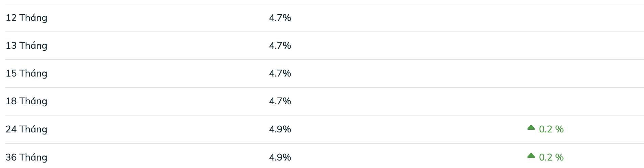Select the 24 Tháng term label
The height and width of the screenshot is (168, 644).
(26, 129)
